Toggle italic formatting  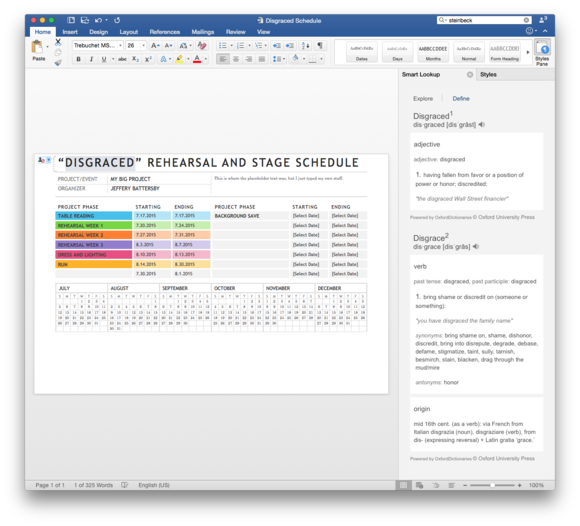click(91, 59)
